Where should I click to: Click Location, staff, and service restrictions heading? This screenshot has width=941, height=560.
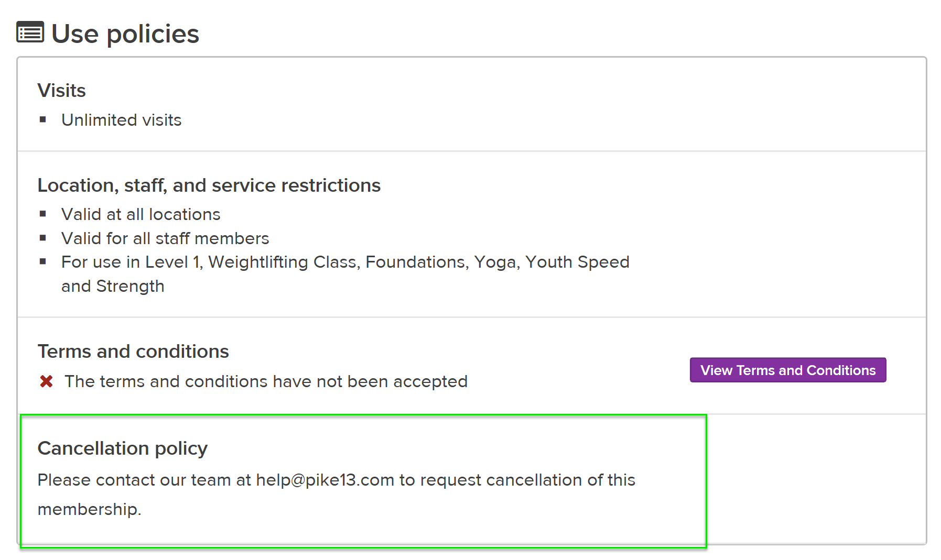pyautogui.click(x=209, y=185)
